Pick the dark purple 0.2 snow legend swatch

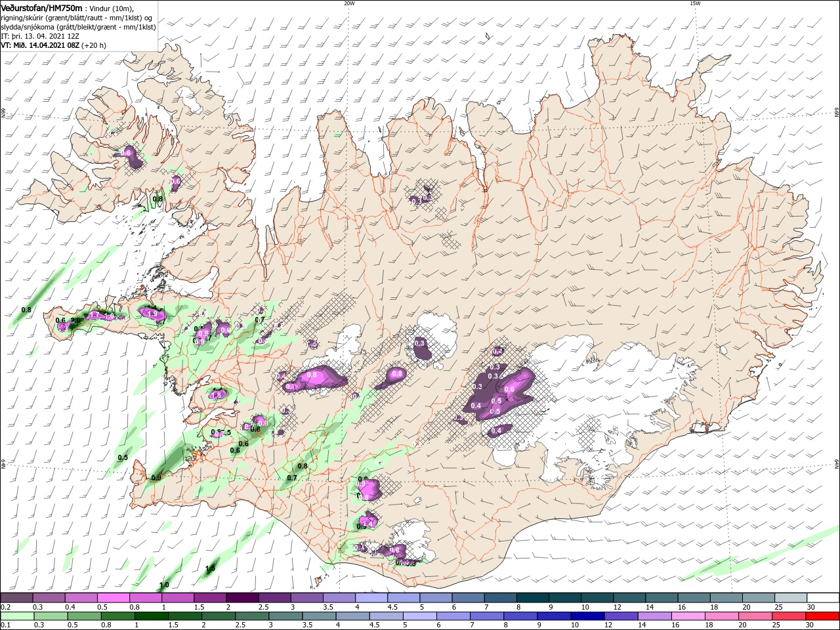point(16,598)
